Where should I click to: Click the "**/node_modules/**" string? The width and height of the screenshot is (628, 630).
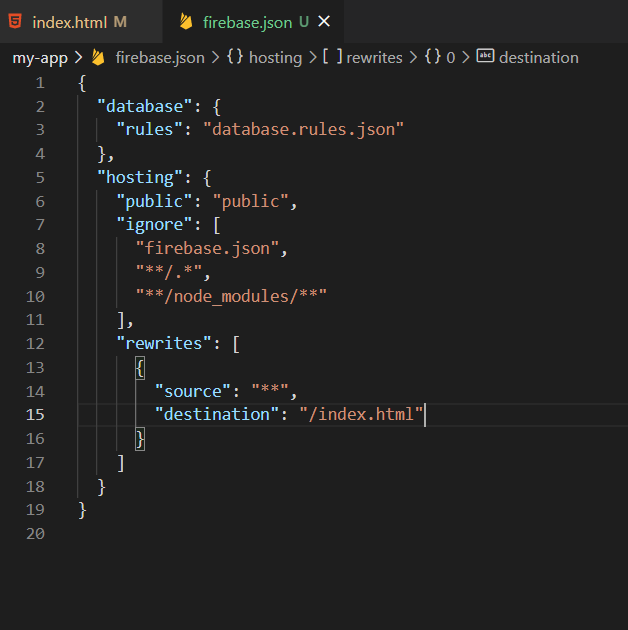(x=231, y=297)
